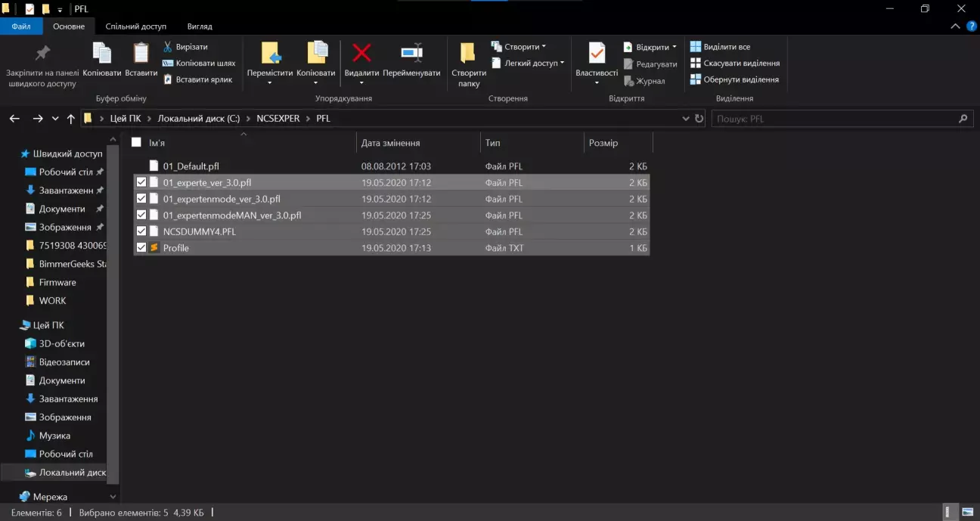Click Скасувати виділення to deselect
Screen dimensions: 980x521
click(x=734, y=64)
